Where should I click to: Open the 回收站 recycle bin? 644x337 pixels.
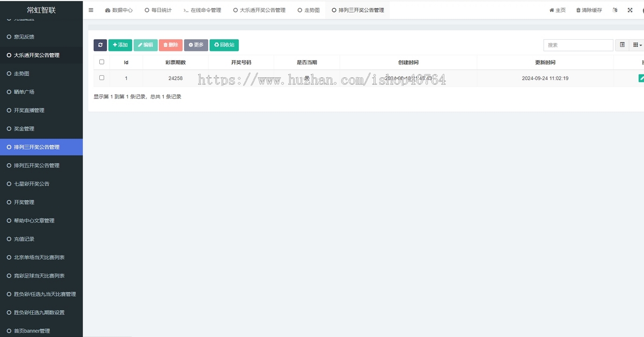(x=224, y=45)
